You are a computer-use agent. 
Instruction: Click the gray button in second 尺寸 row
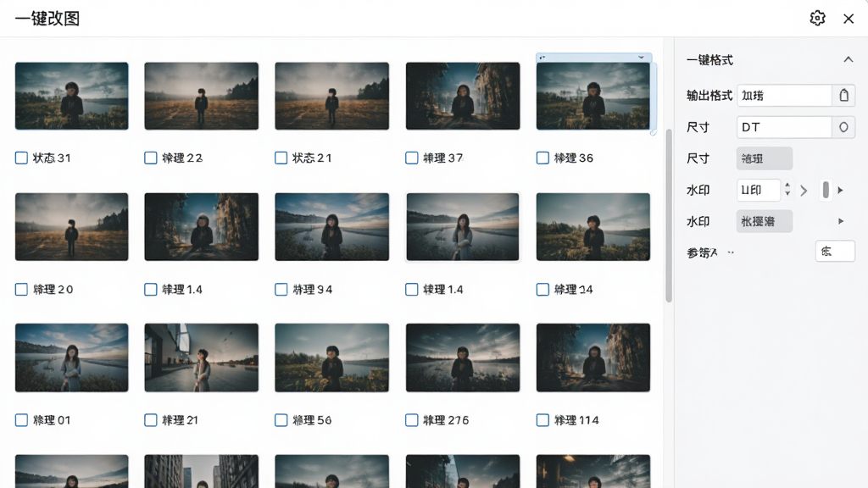[x=765, y=158]
